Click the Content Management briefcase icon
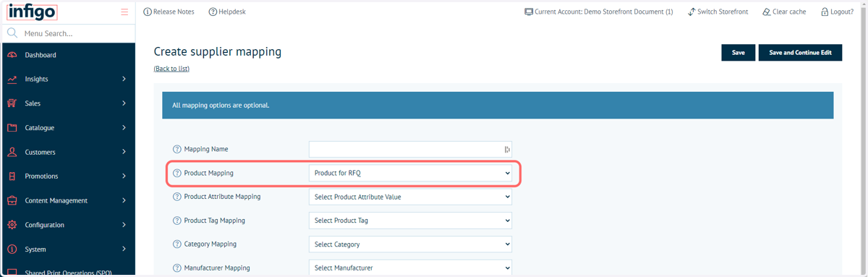 pos(12,200)
